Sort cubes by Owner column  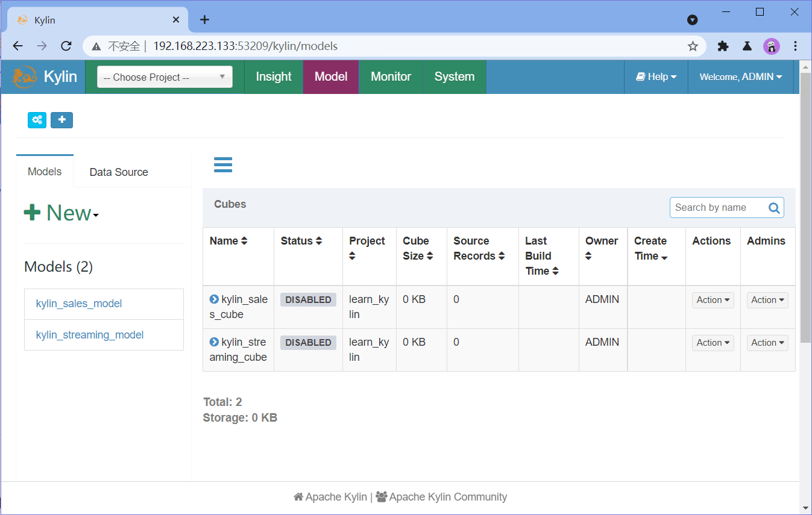602,248
